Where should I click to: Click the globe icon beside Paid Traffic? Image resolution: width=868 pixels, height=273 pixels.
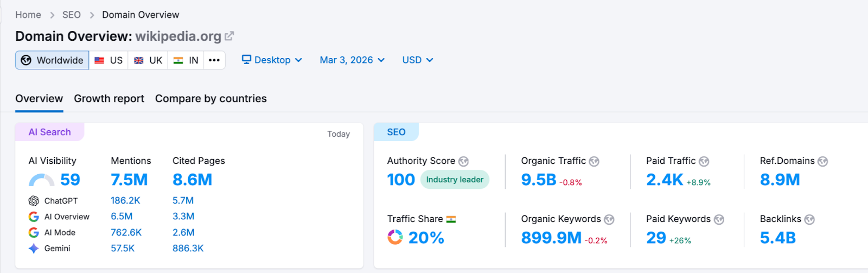704,161
